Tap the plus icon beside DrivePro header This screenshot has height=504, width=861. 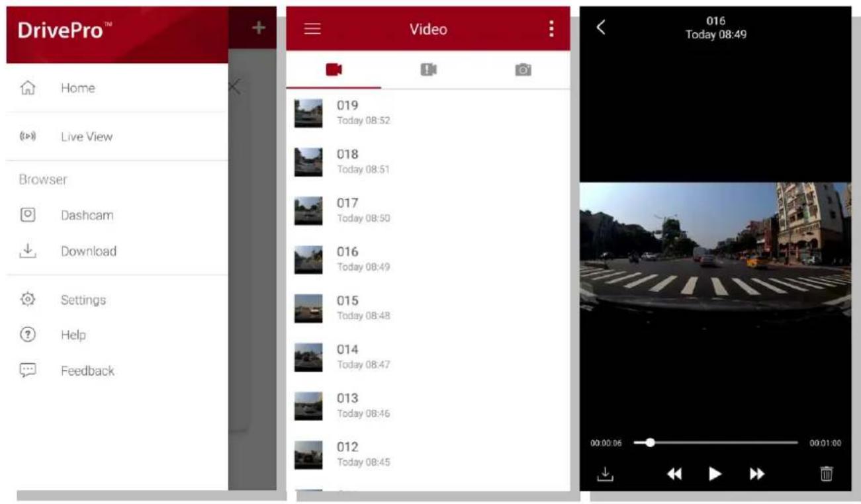259,28
